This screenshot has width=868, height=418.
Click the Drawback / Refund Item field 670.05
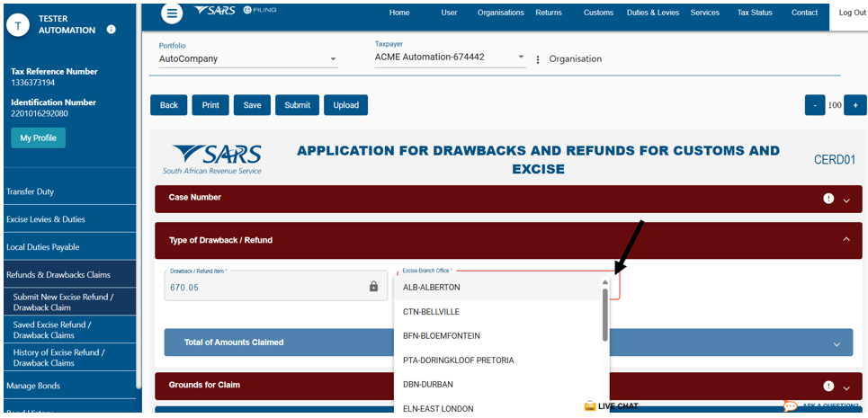click(x=275, y=286)
